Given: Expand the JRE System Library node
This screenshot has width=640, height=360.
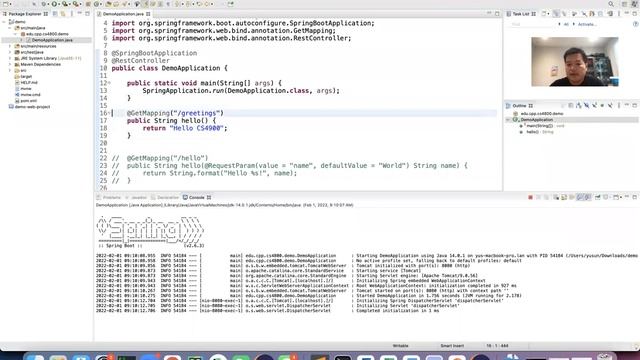Looking at the screenshot, I should coord(10,58).
